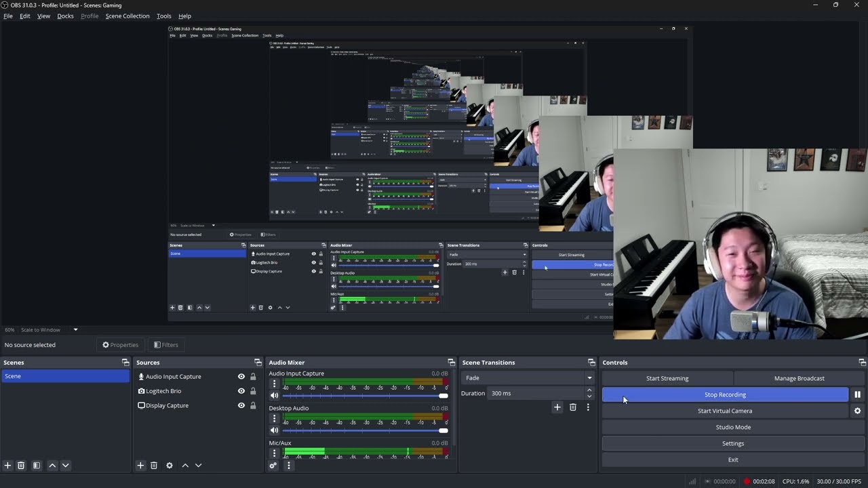Select Logitech Brio source row

198,391
